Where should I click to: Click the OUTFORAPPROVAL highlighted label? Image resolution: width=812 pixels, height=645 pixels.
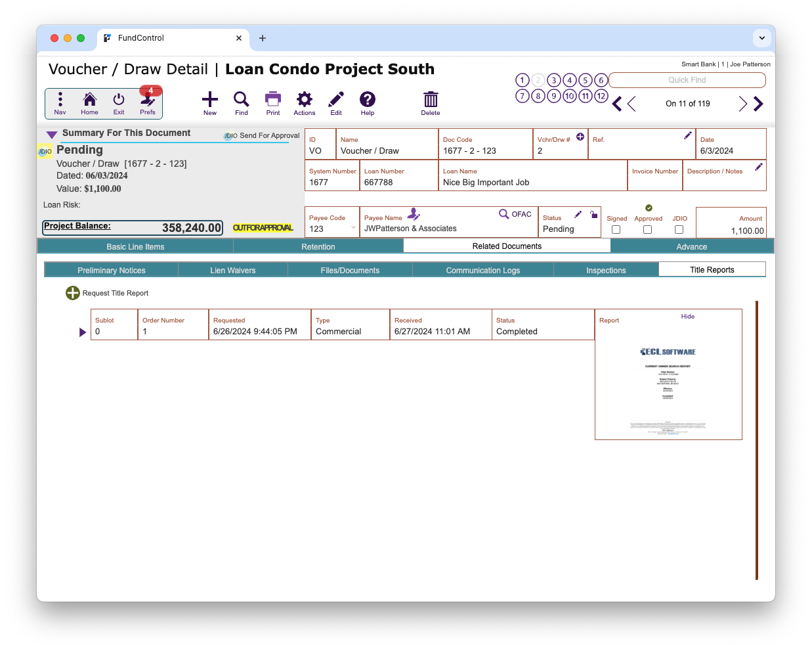263,228
